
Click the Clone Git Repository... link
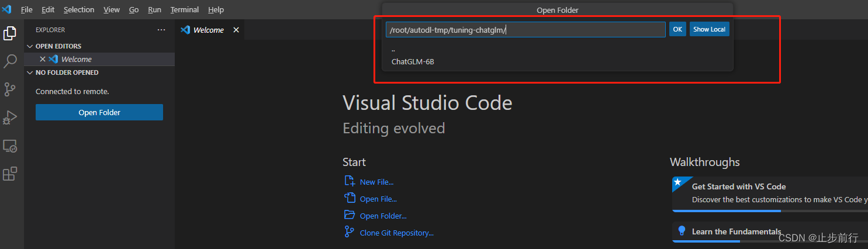[396, 233]
